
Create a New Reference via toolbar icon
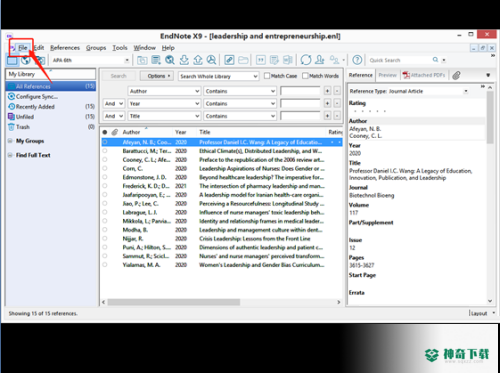pos(156,60)
